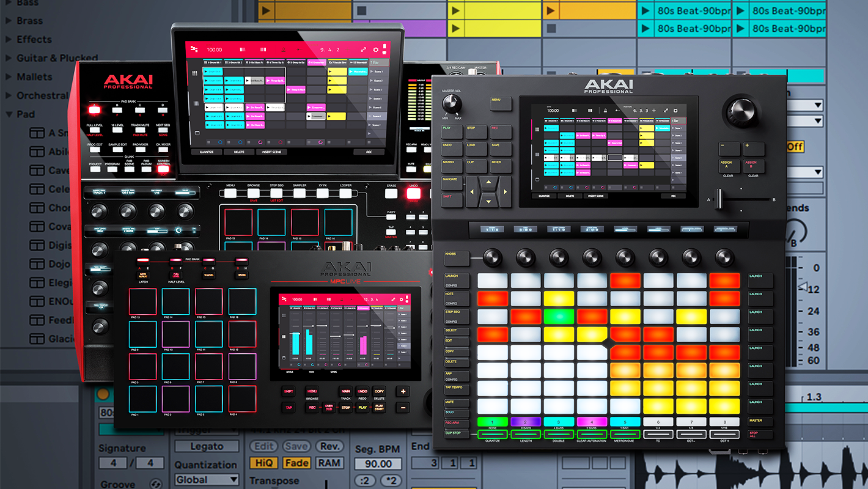Screen dimensions: 868x489
Task: Click the Rev. button
Action: (x=330, y=447)
